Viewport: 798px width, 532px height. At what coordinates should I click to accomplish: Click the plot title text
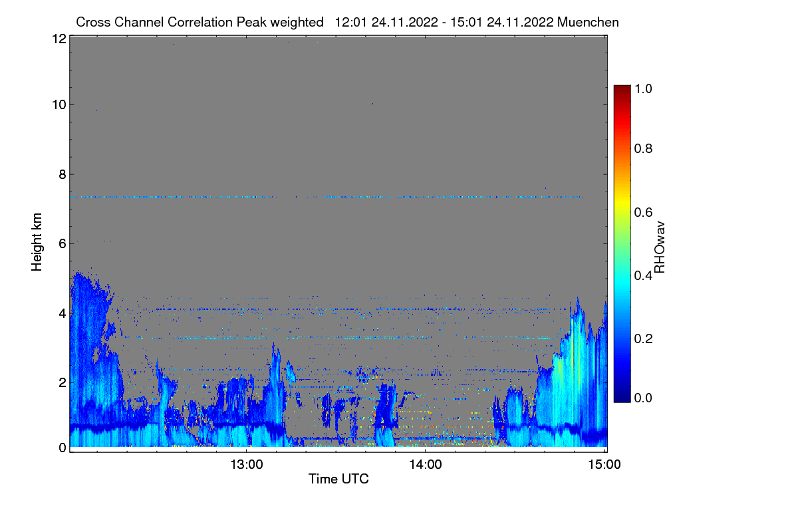347,23
